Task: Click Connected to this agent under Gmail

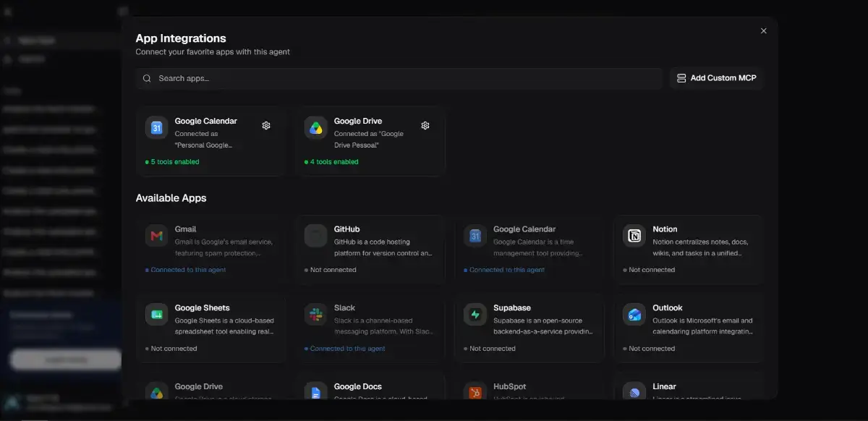Action: 188,270
